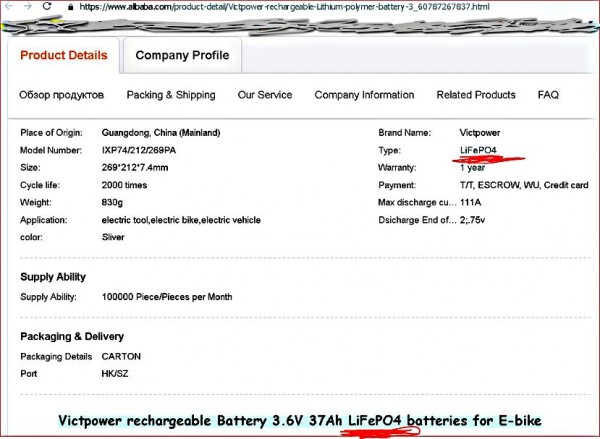Click the size value 269*212*7.4mm
This screenshot has height=439, width=600.
(135, 167)
